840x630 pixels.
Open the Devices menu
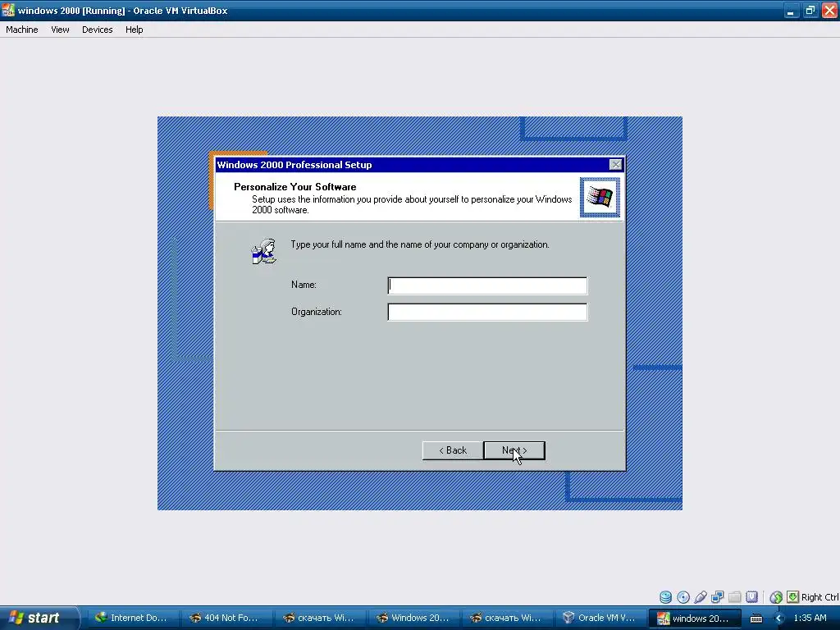point(97,30)
